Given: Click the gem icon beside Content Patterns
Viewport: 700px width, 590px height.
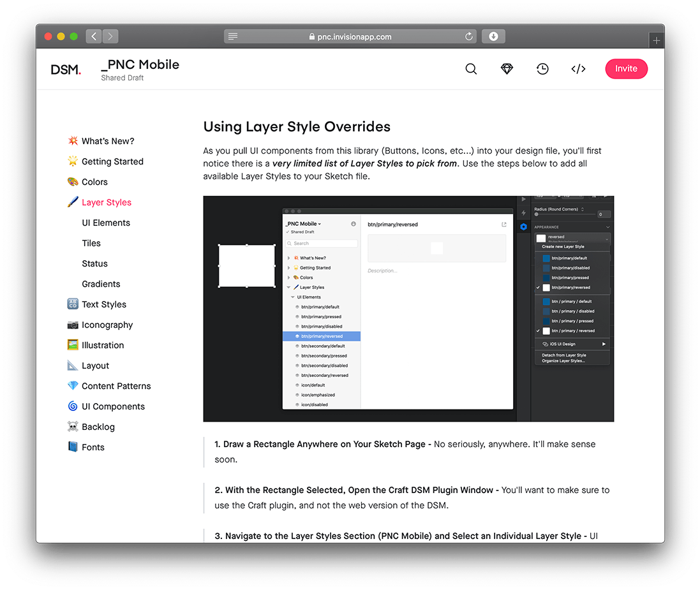Looking at the screenshot, I should click(x=73, y=386).
